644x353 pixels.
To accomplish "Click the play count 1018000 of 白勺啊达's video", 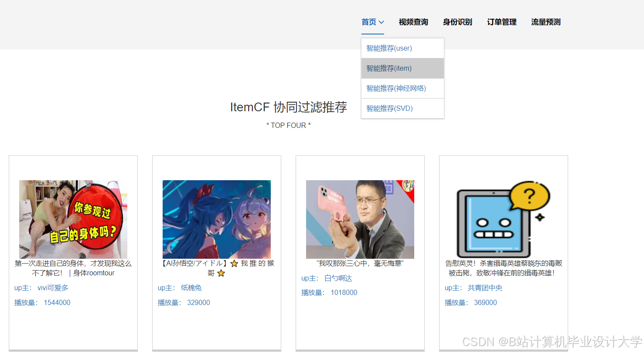I will pos(344,292).
